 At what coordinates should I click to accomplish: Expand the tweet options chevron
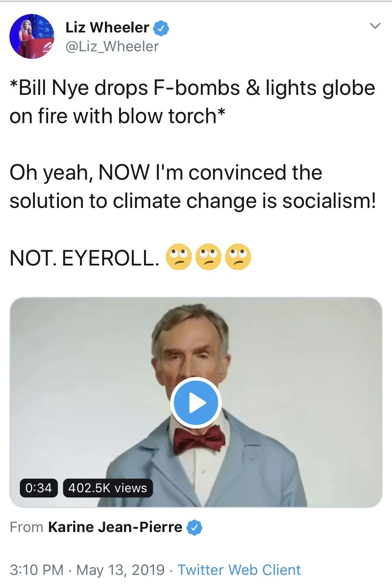[375, 26]
